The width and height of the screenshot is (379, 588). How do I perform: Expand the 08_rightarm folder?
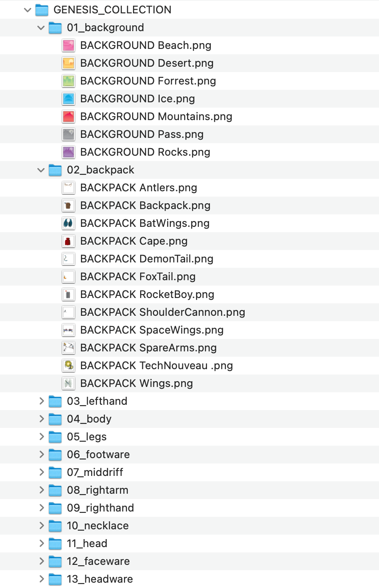(41, 490)
